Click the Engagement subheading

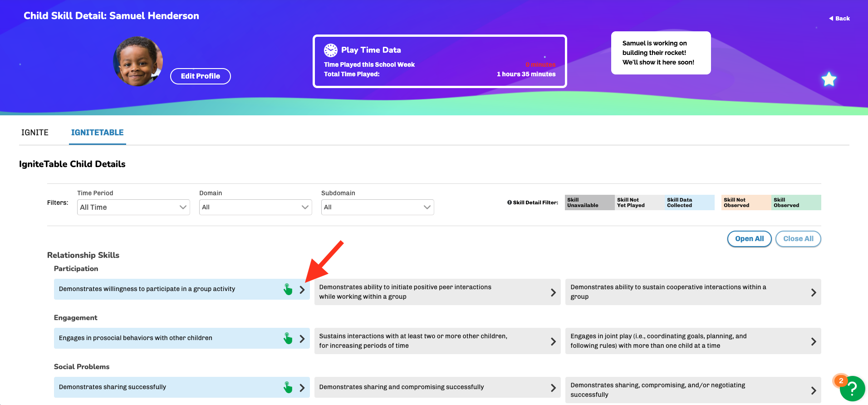pyautogui.click(x=76, y=318)
